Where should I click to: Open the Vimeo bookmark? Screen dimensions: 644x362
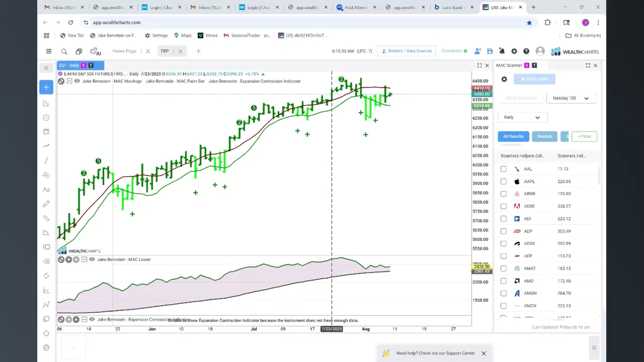click(208, 36)
